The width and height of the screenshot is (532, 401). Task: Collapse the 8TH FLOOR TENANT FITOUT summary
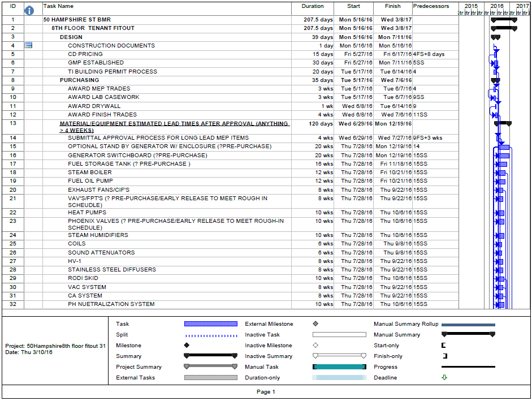(x=93, y=28)
